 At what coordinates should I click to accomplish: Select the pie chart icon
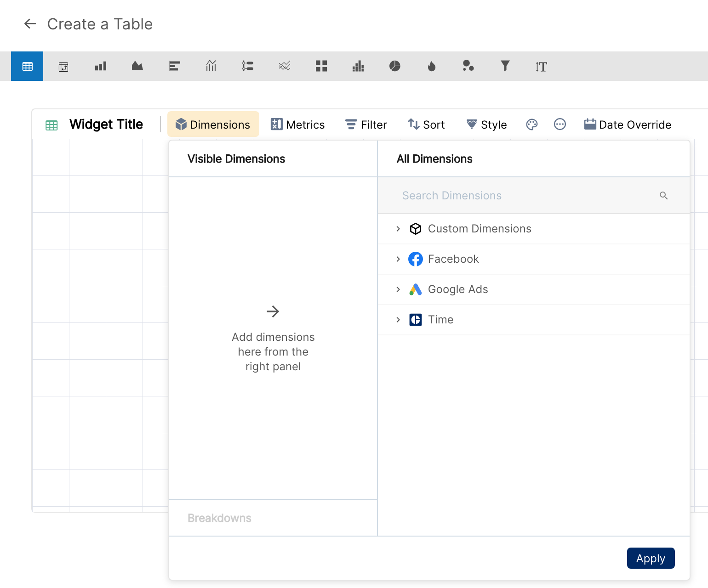coord(395,66)
